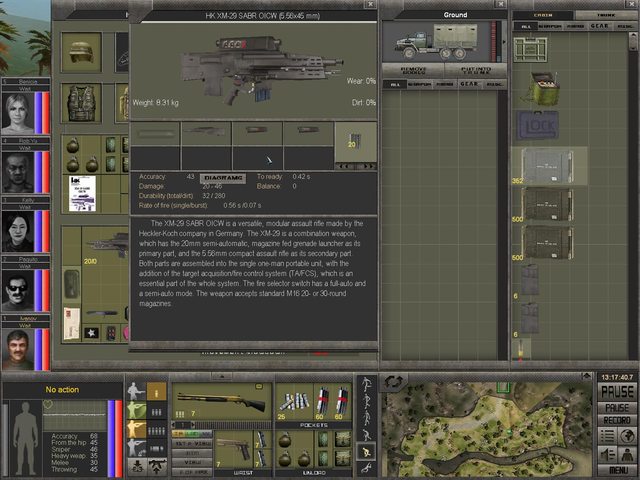Collapse the minimap using its arrow

(587, 376)
